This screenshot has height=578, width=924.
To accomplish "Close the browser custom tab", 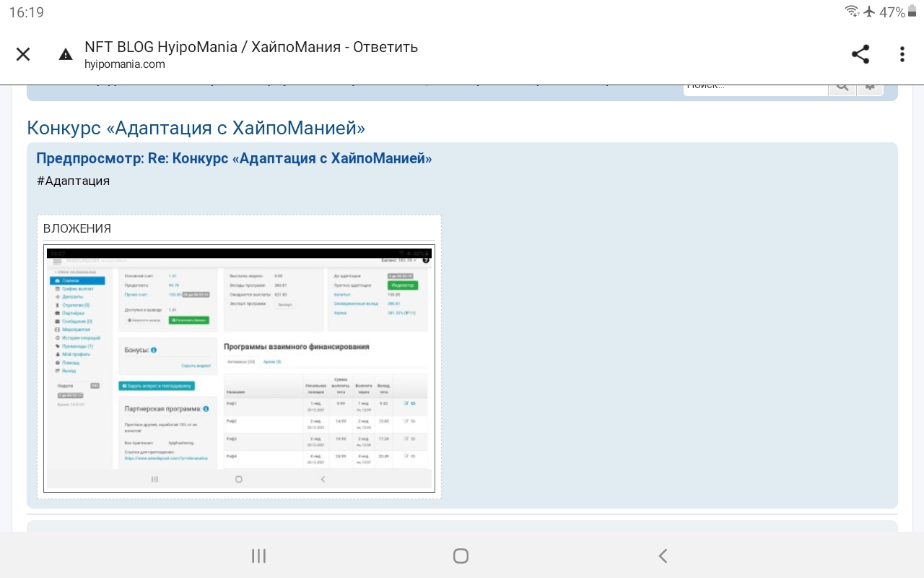I will point(23,54).
